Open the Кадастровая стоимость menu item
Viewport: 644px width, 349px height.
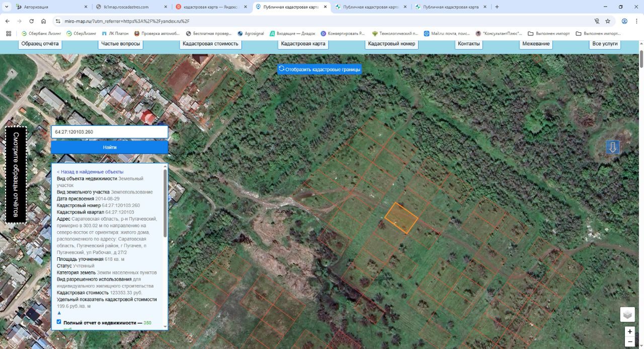(210, 44)
